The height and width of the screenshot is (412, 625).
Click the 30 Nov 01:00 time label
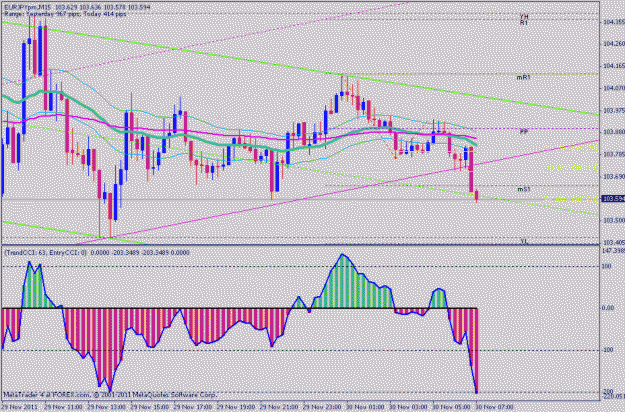click(x=366, y=408)
